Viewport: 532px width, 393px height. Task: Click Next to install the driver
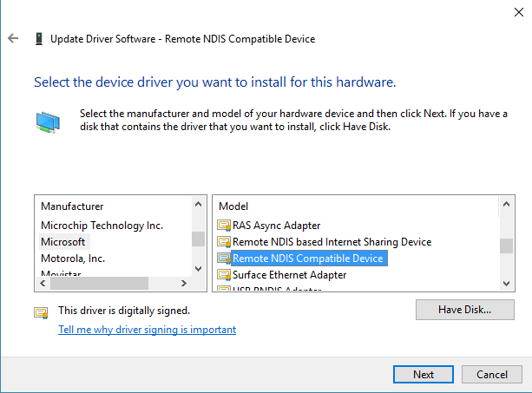(x=424, y=375)
